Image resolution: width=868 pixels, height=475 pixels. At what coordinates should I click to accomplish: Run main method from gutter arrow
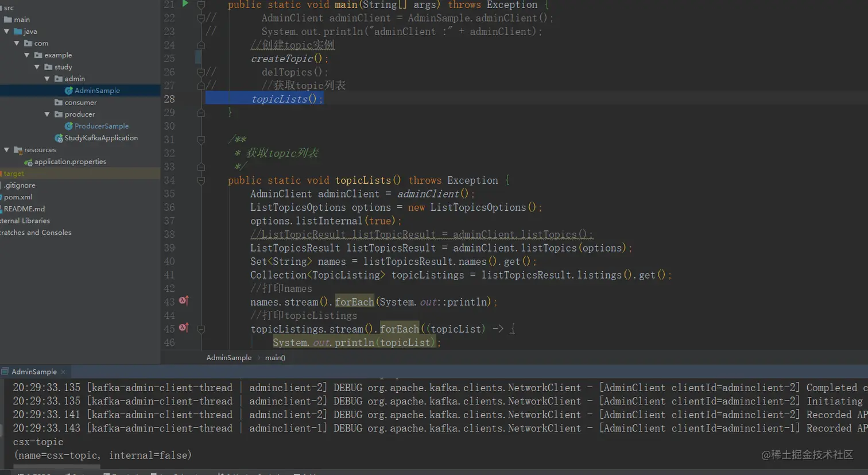pos(185,3)
